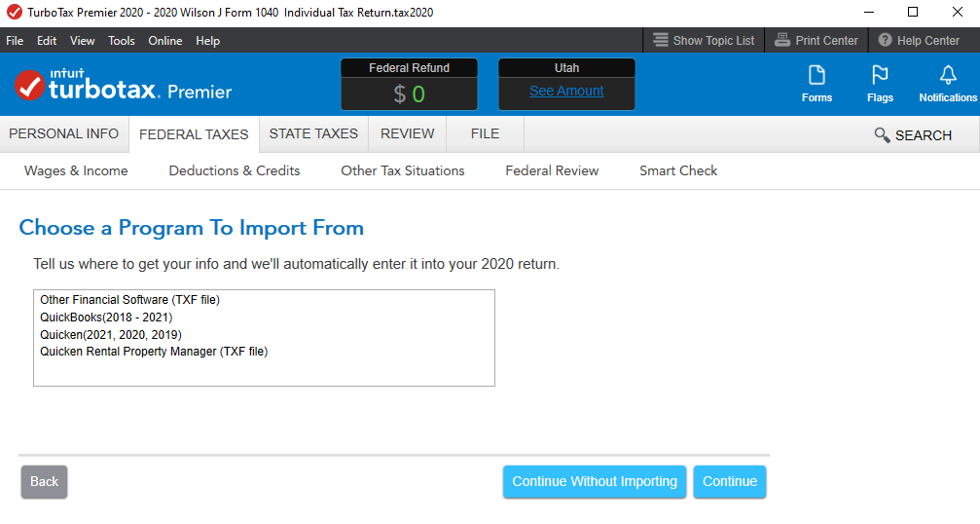Switch to the Review tab
980x524 pixels.
click(408, 133)
